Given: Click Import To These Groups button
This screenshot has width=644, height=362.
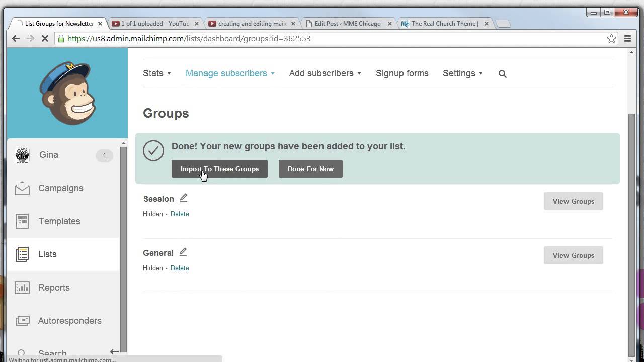Looking at the screenshot, I should [219, 169].
